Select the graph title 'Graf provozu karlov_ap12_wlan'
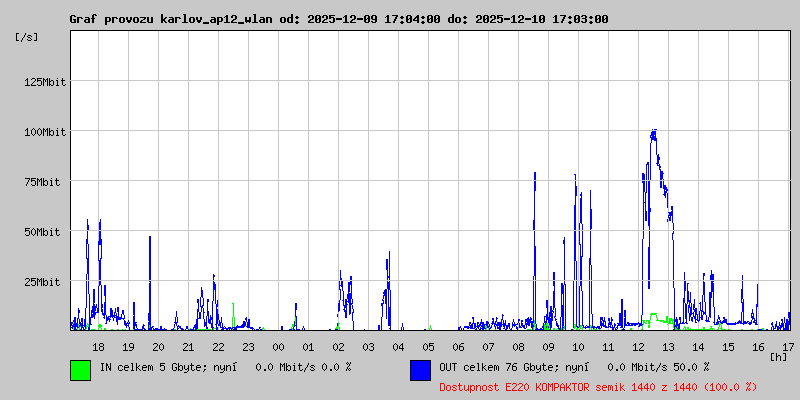The height and width of the screenshot is (400, 800). tap(171, 20)
